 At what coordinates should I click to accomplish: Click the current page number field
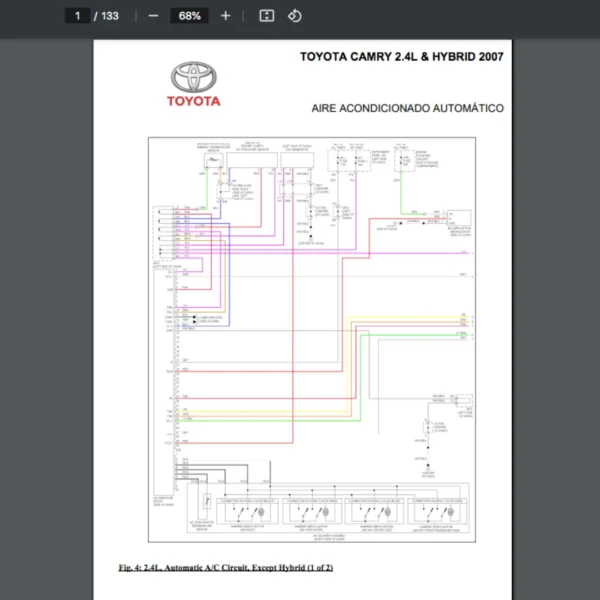[77, 16]
